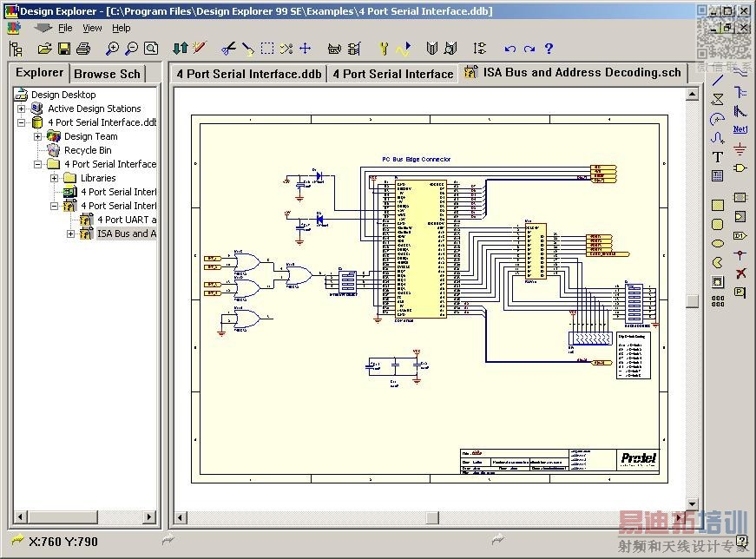Zoom in with the magnifier plus icon
Viewport: 756px width, 559px height.
pyautogui.click(x=112, y=49)
